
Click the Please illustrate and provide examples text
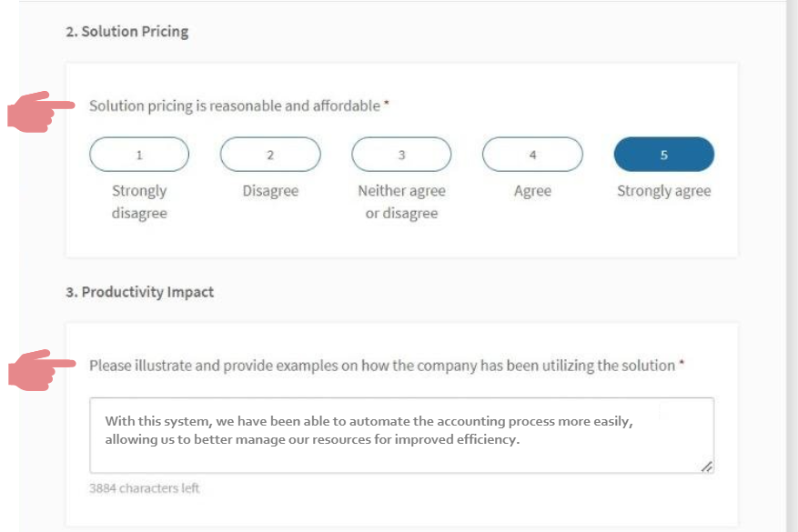click(382, 366)
